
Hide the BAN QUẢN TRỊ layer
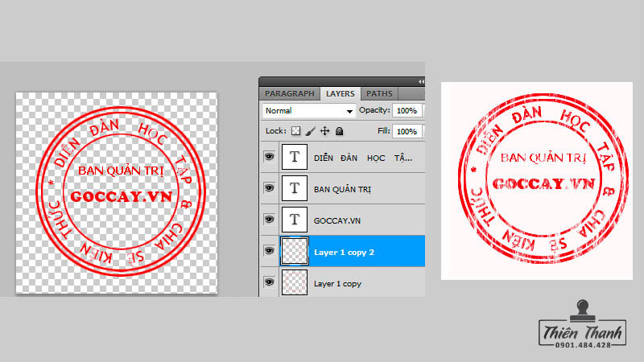[x=269, y=189]
